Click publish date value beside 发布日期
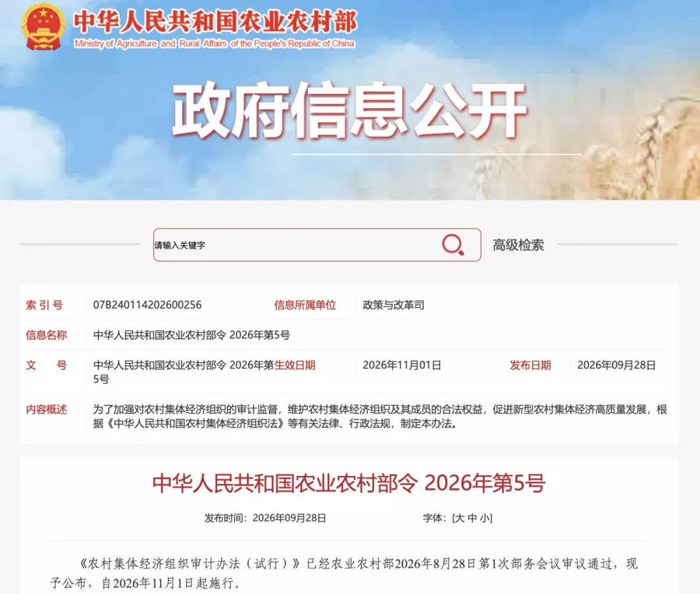Screen dimensions: 700x594 point(616,365)
